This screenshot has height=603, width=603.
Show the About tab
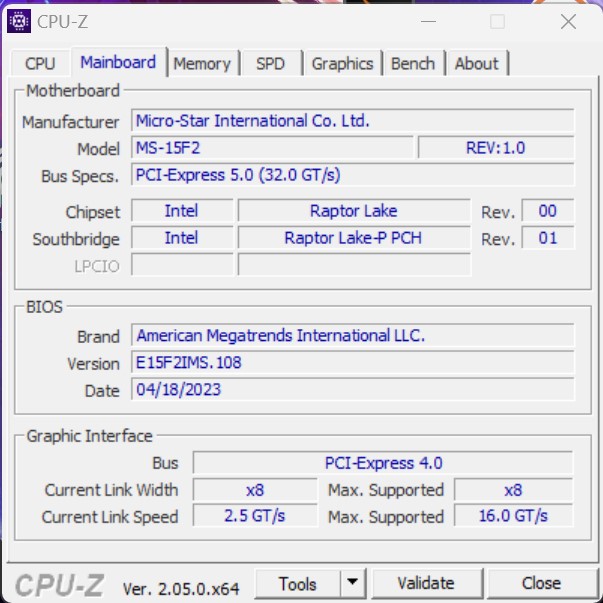(476, 64)
